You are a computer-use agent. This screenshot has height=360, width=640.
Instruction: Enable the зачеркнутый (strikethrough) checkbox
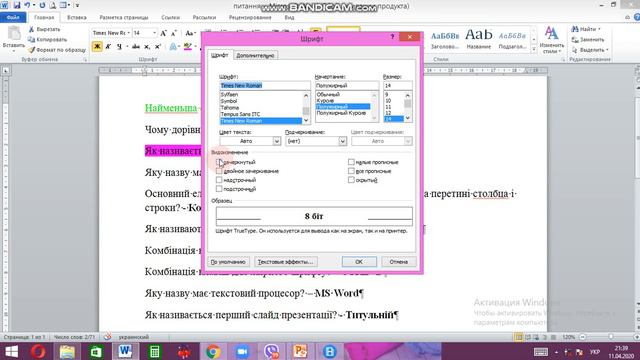[x=219, y=162]
